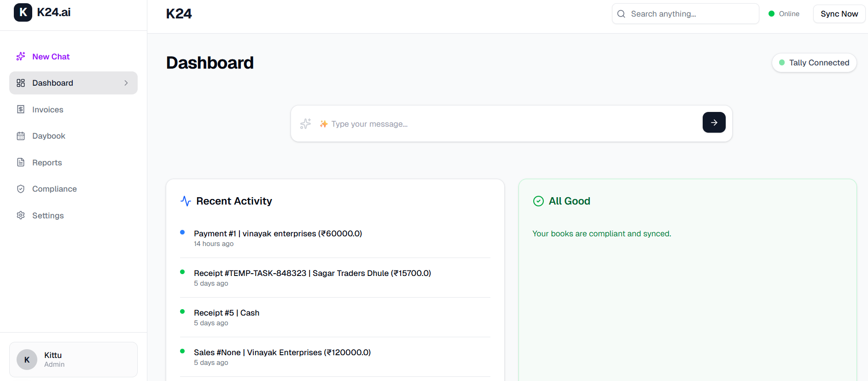
Task: Click the Tally Connected status badge
Action: 814,63
